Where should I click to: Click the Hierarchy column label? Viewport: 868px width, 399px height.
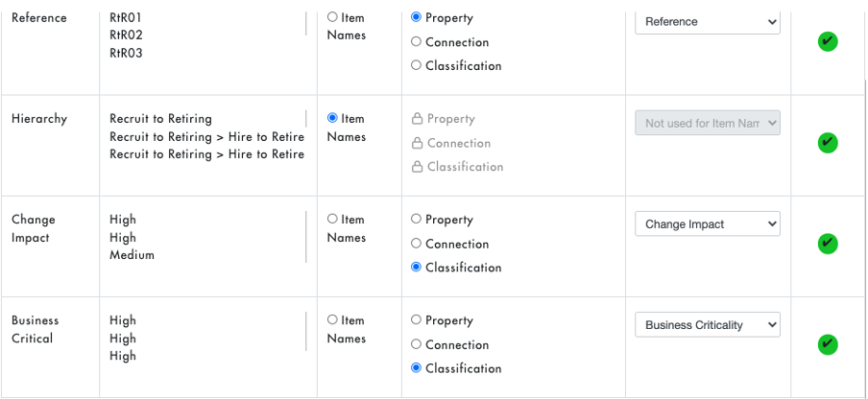(39, 119)
